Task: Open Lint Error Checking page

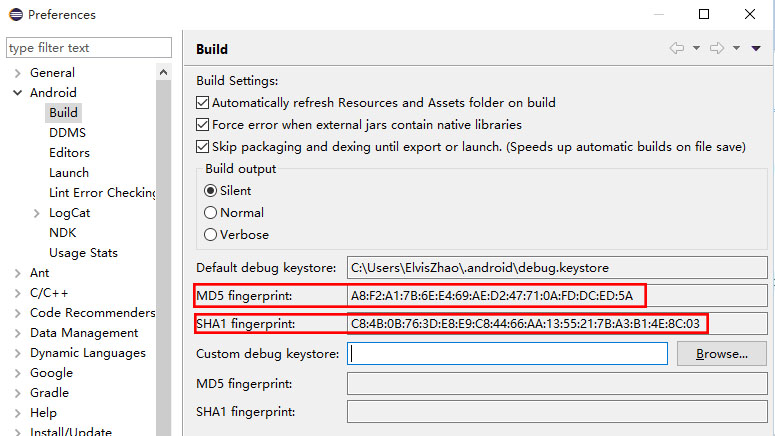Action: (x=102, y=193)
